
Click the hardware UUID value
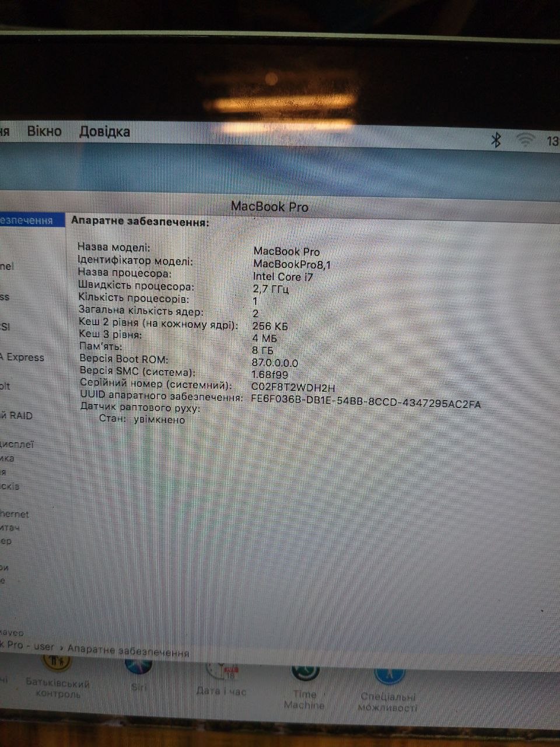pyautogui.click(x=366, y=402)
